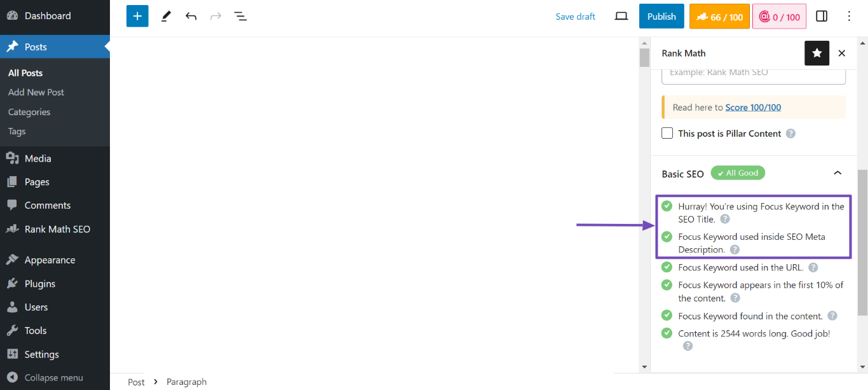The image size is (868, 390).
Task: Open the Media menu
Action: 55,158
